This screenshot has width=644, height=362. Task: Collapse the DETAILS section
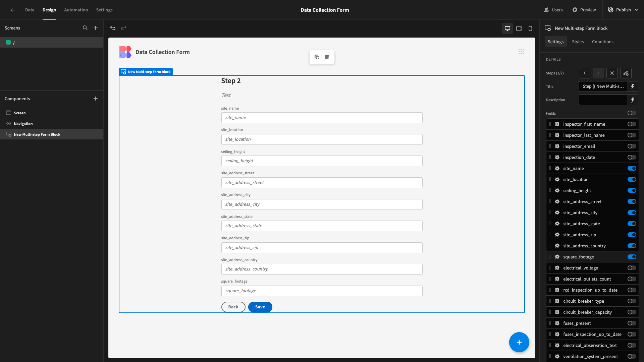(x=636, y=59)
